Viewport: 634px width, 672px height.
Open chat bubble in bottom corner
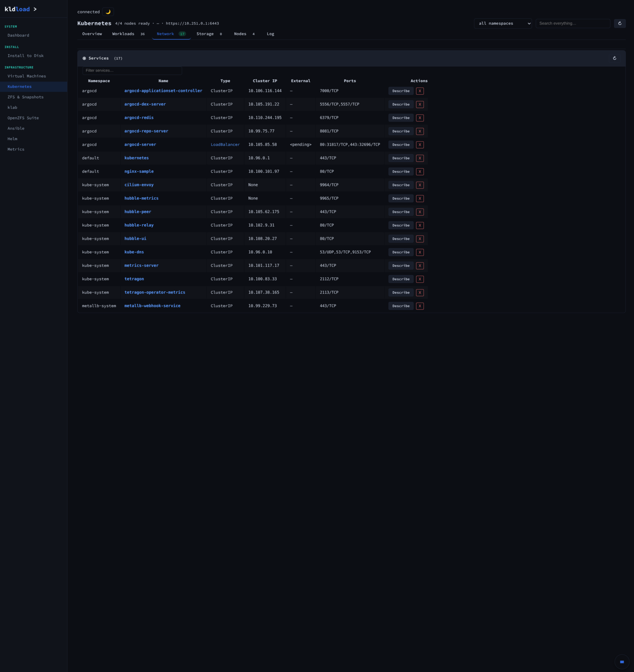click(622, 662)
